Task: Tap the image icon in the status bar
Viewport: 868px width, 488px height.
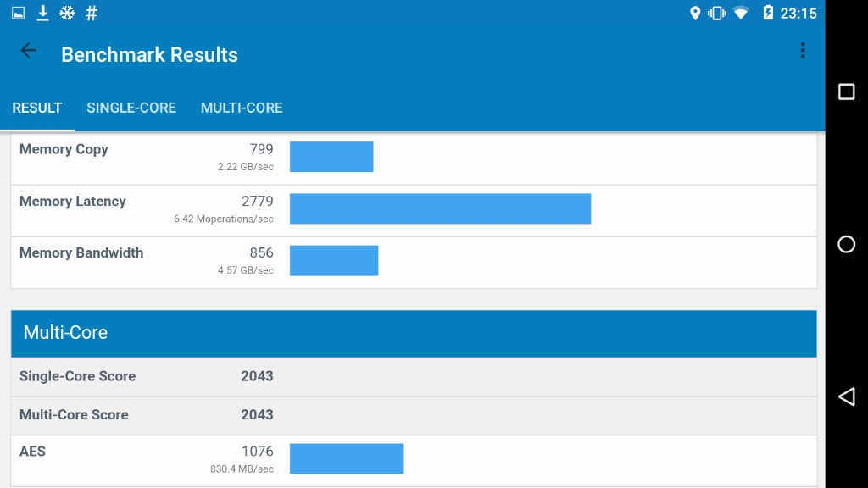Action: click(x=18, y=13)
